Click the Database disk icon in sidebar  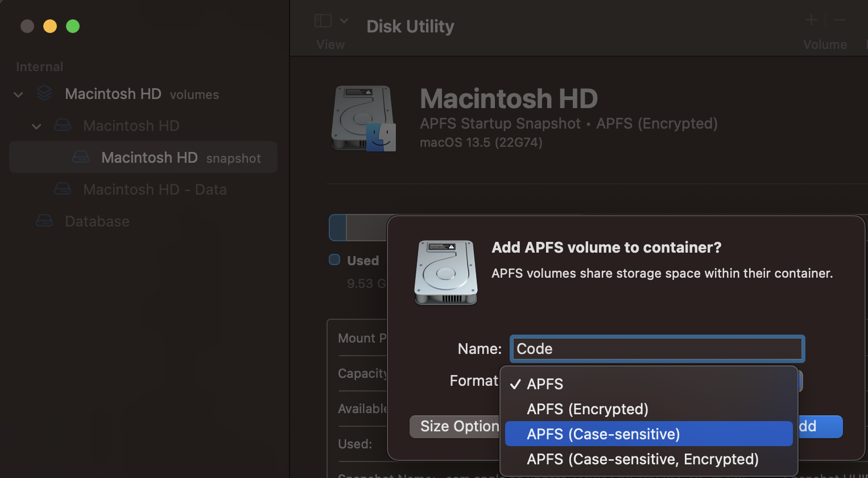44,221
